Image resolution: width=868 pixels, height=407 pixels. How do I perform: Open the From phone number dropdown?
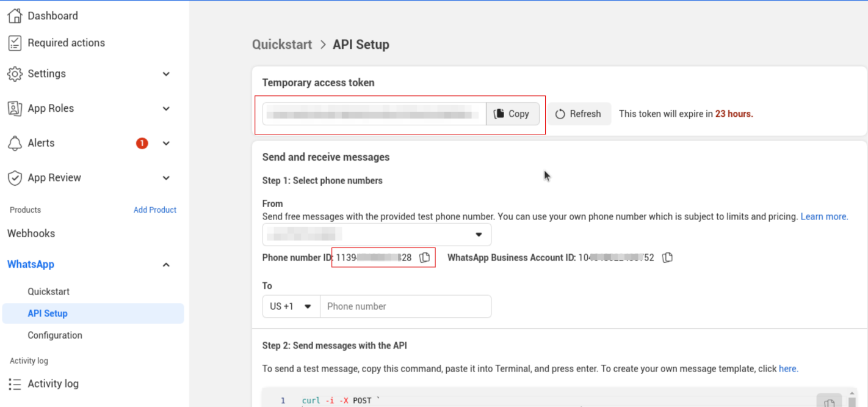pyautogui.click(x=480, y=234)
